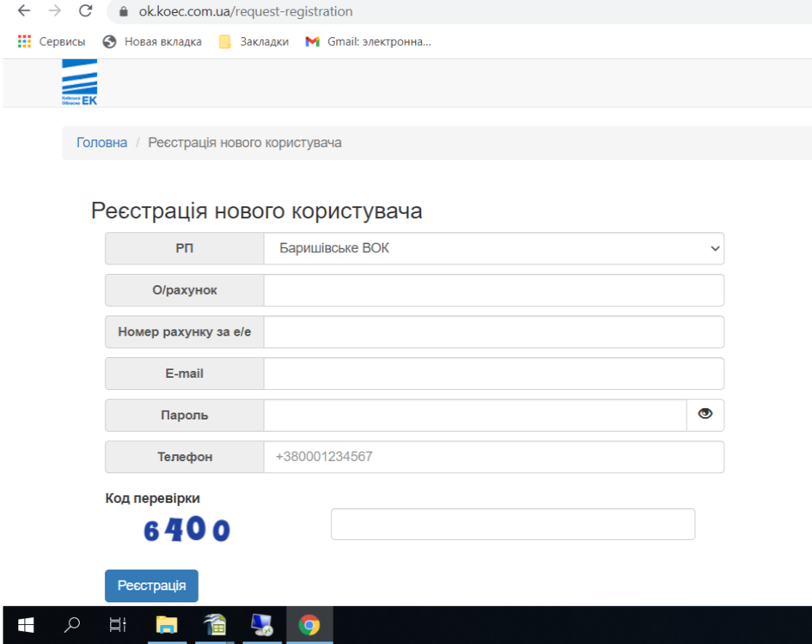Click the Код перевірки answer box
The image size is (812, 644).
tap(512, 524)
